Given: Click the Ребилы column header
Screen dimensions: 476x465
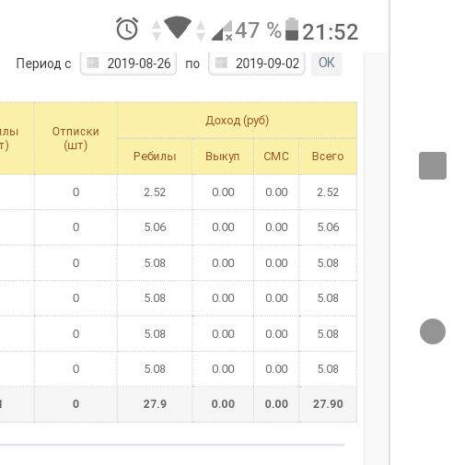Looking at the screenshot, I should (x=155, y=157).
